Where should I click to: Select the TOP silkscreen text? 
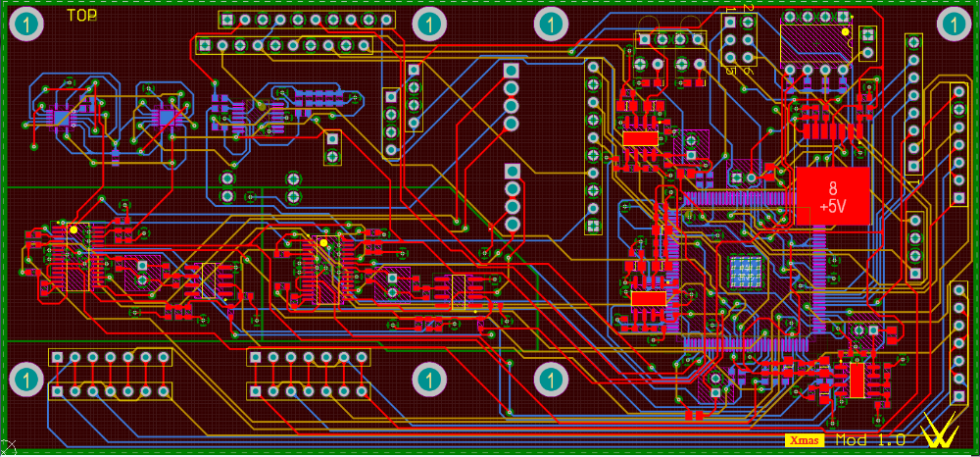click(x=81, y=17)
